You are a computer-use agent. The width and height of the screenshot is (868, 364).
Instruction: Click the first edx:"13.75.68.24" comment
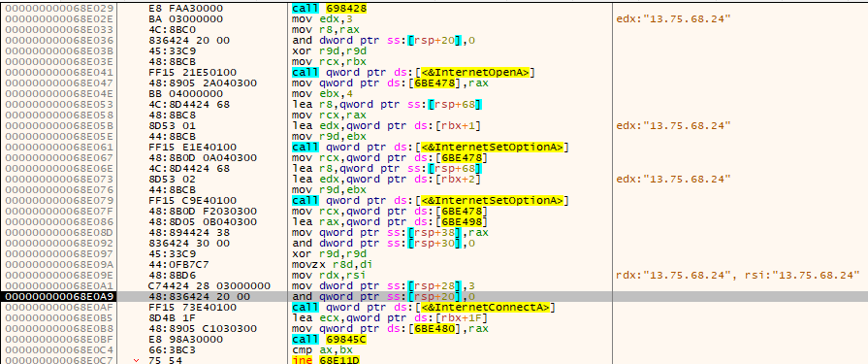coord(673,18)
